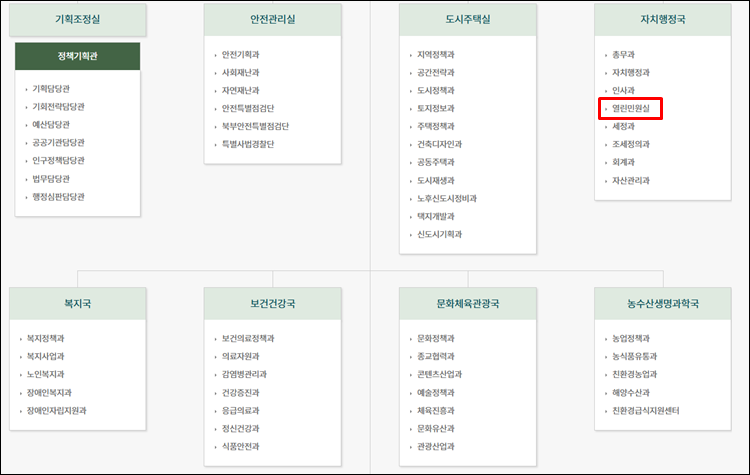The width and height of the screenshot is (750, 475).
Task: Select the 장애인자립지원과 link
Action: coord(56,410)
